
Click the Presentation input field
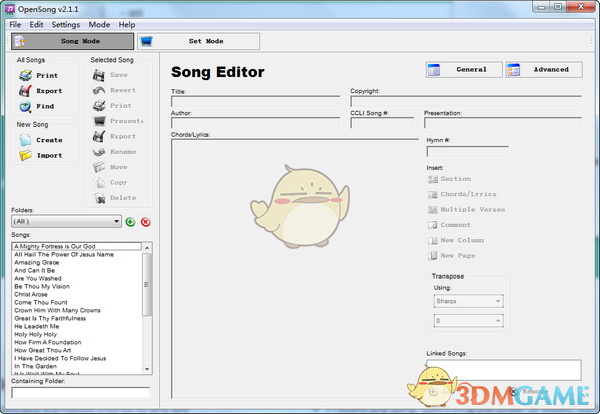click(x=503, y=123)
